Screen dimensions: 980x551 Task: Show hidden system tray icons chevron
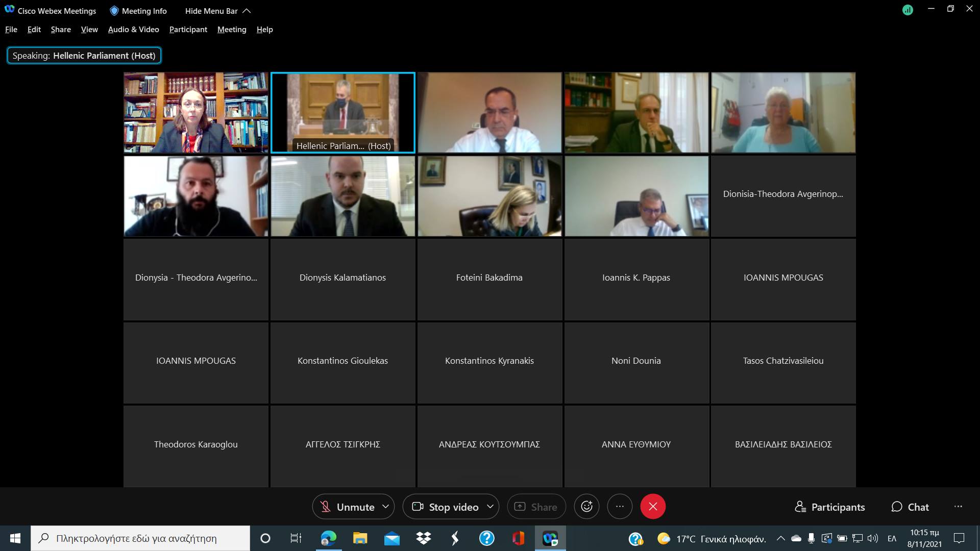point(780,538)
